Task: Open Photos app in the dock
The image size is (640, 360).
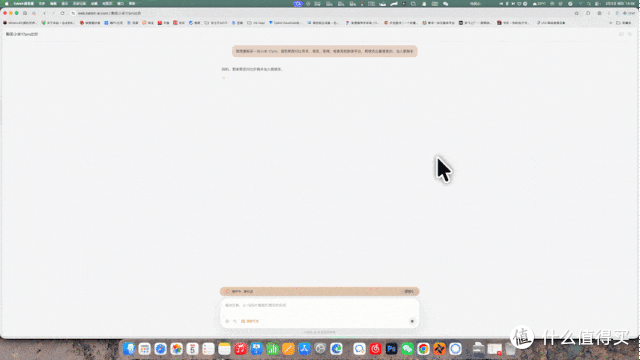Action: (176, 349)
